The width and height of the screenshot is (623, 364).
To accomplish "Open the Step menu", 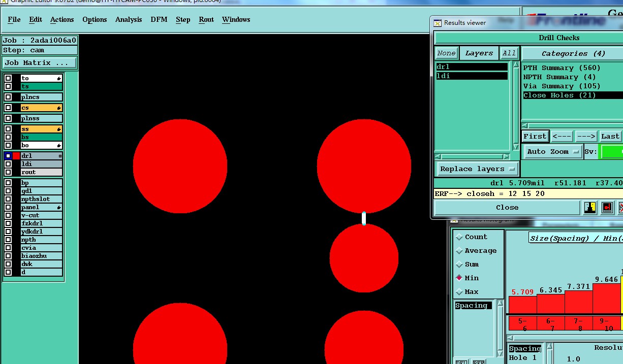I will [x=183, y=19].
